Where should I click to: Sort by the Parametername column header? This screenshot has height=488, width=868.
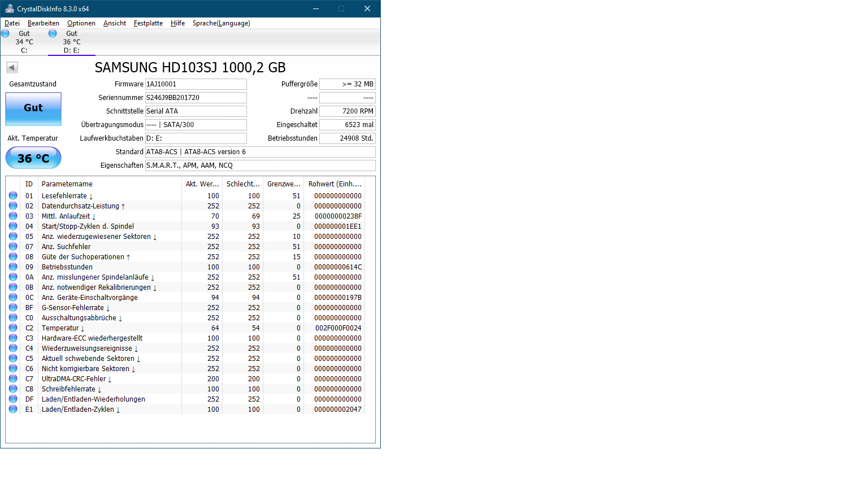pos(110,184)
